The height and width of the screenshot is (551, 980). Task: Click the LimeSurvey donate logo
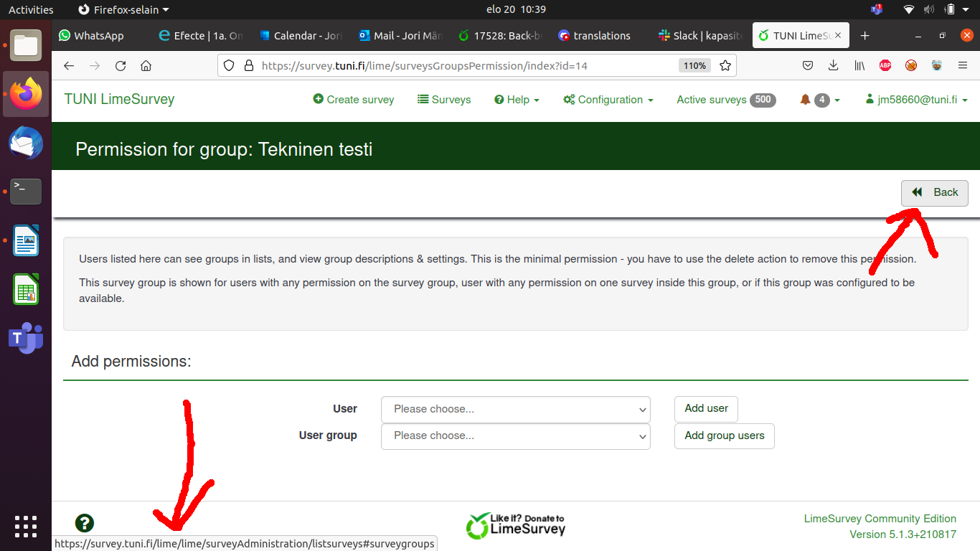point(516,526)
